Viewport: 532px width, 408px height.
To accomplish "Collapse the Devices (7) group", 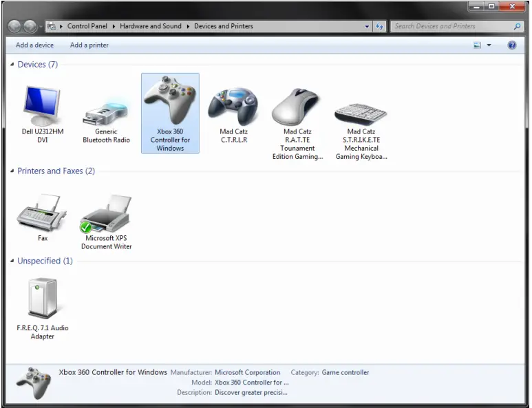I will [x=12, y=64].
